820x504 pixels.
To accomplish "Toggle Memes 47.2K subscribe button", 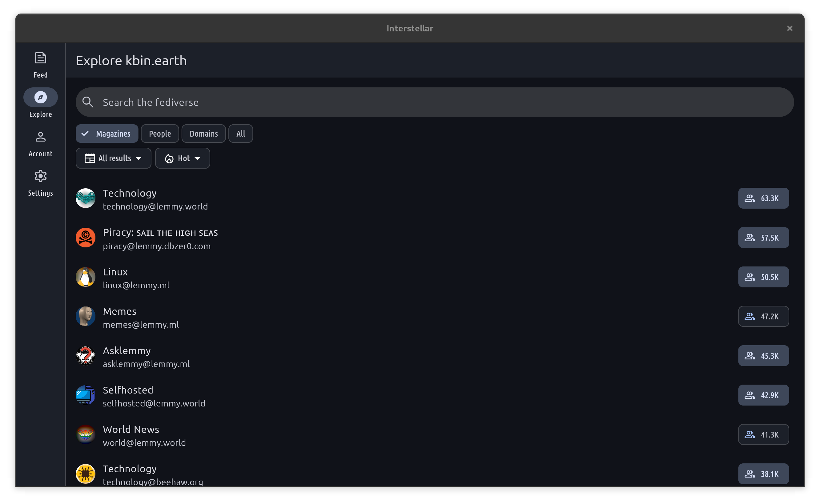I will pyautogui.click(x=763, y=316).
